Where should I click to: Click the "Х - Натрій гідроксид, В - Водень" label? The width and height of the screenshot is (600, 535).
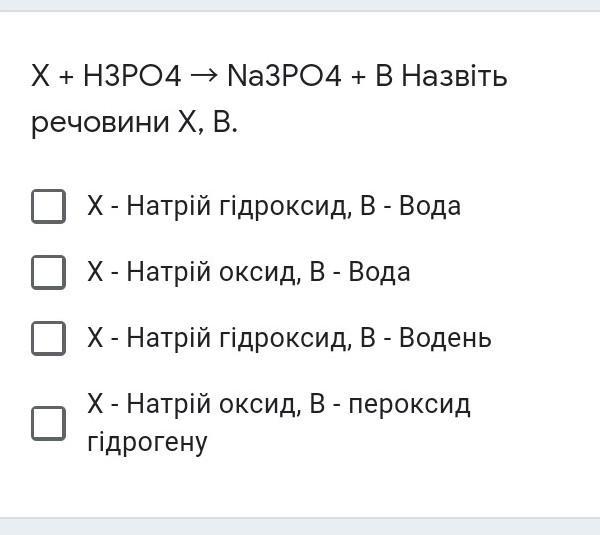tap(289, 338)
